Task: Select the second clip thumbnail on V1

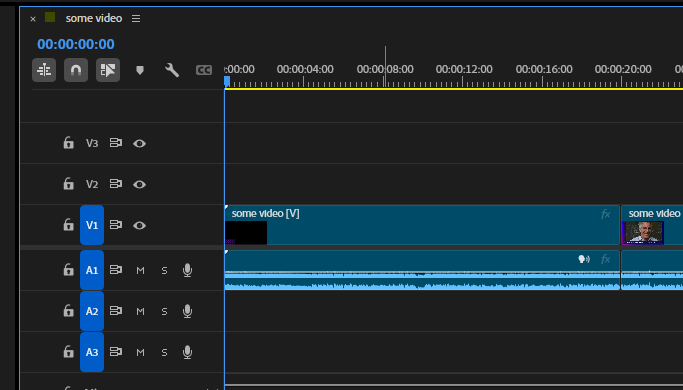Action: coord(642,233)
